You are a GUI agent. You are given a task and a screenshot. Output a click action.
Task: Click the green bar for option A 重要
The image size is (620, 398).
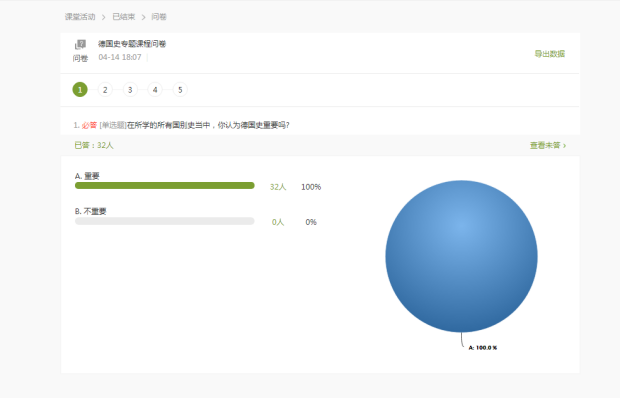click(164, 186)
